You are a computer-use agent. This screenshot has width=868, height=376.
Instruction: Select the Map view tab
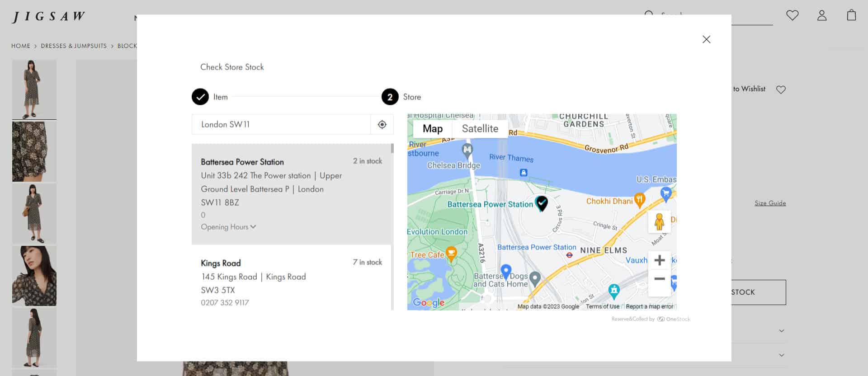coord(432,129)
